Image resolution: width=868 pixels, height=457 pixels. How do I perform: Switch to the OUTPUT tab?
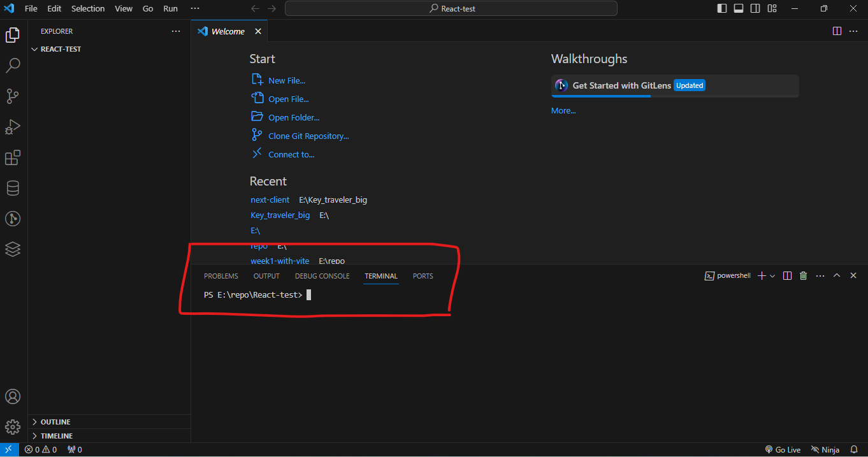click(266, 276)
